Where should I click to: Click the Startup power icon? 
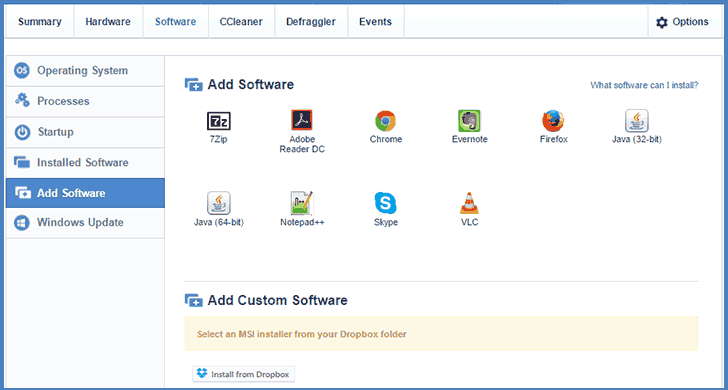pyautogui.click(x=21, y=132)
